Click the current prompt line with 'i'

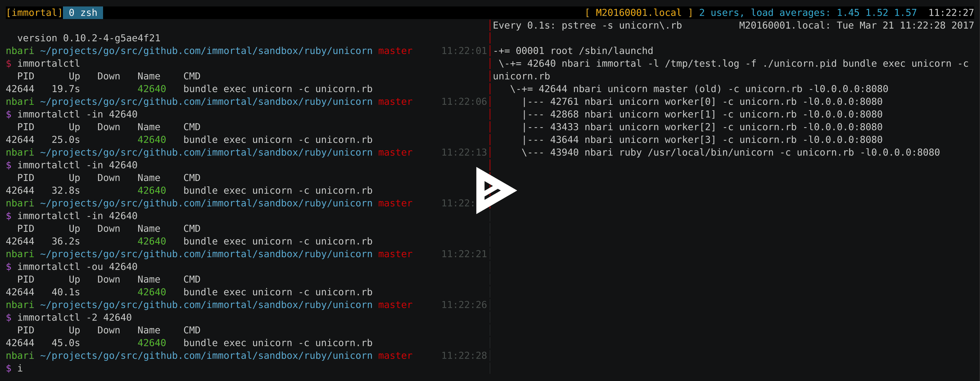[14, 368]
